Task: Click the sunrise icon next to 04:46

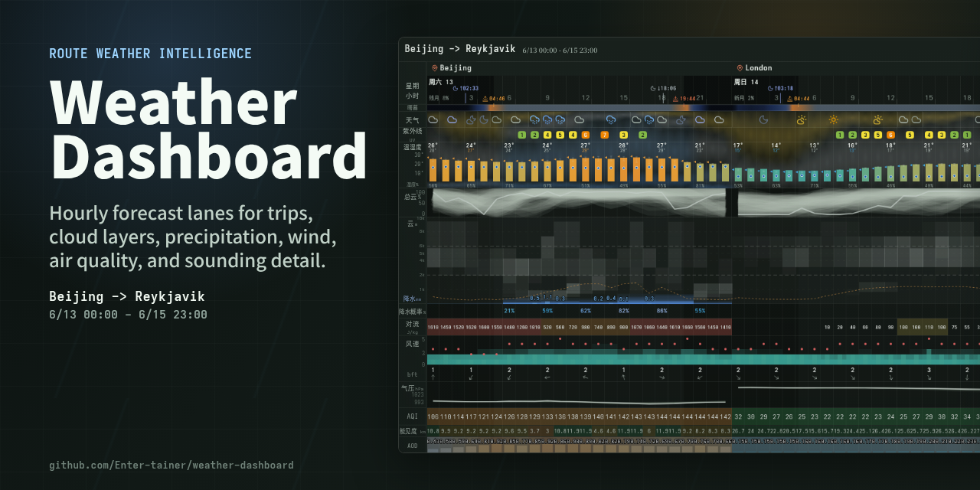Action: [x=484, y=98]
